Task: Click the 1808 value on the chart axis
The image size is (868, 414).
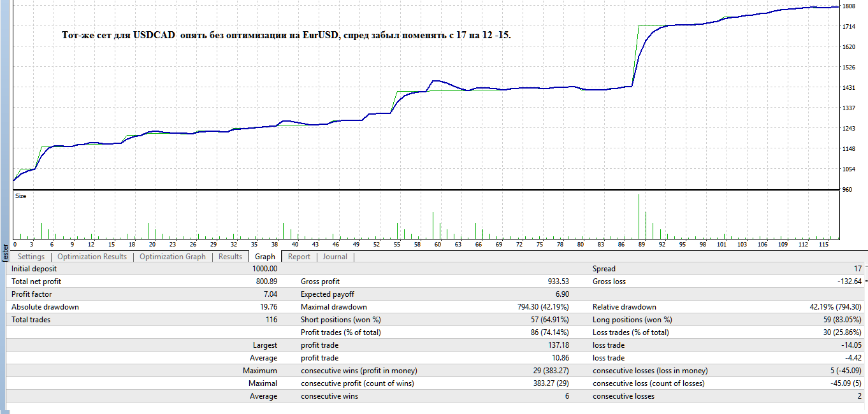Action: pyautogui.click(x=849, y=6)
